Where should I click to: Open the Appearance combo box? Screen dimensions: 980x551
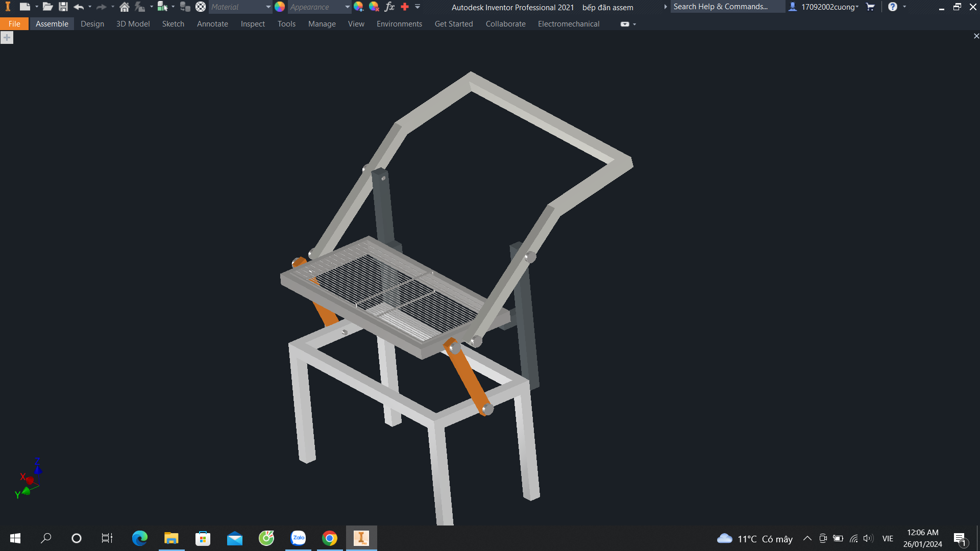pos(320,7)
